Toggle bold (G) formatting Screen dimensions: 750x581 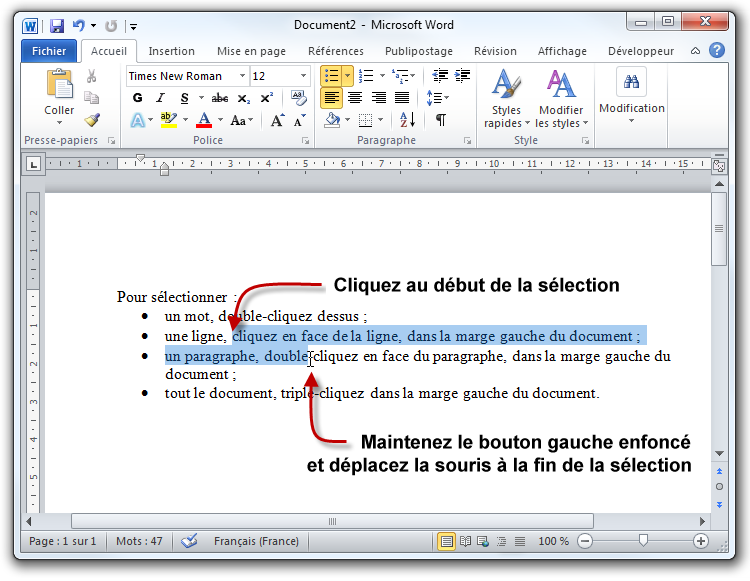[x=138, y=98]
